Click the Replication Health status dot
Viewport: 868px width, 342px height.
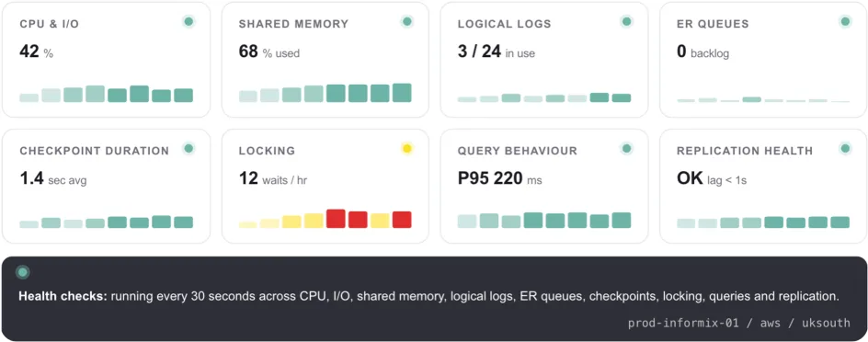point(845,148)
